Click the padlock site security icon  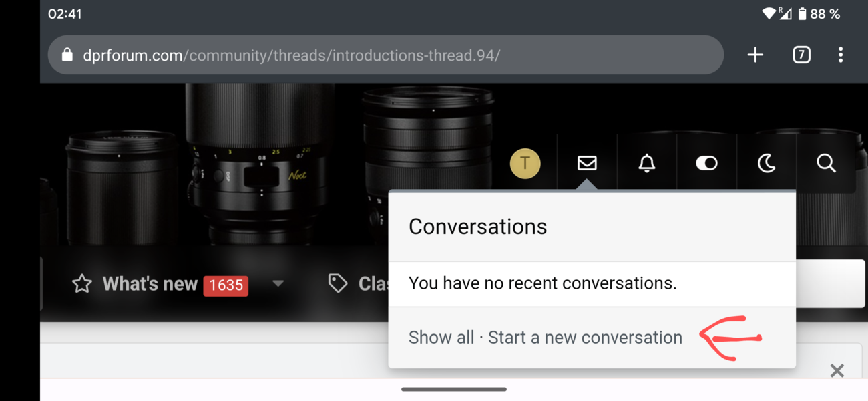tap(67, 55)
